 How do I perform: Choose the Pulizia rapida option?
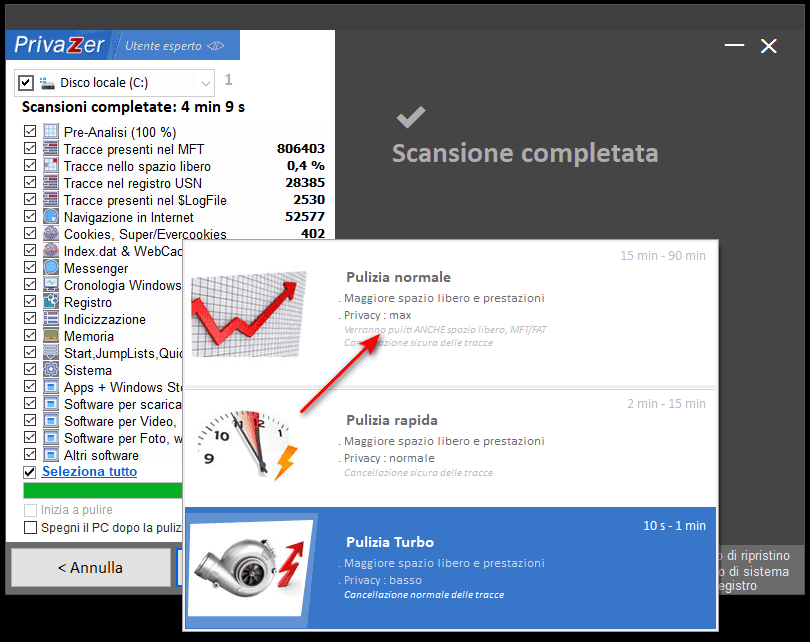(x=450, y=448)
